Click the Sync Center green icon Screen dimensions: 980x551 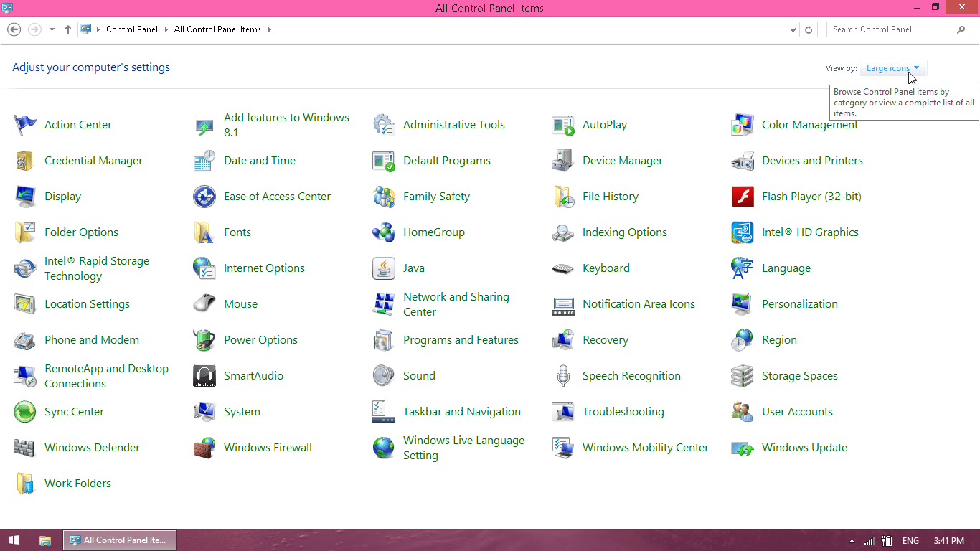pyautogui.click(x=25, y=412)
